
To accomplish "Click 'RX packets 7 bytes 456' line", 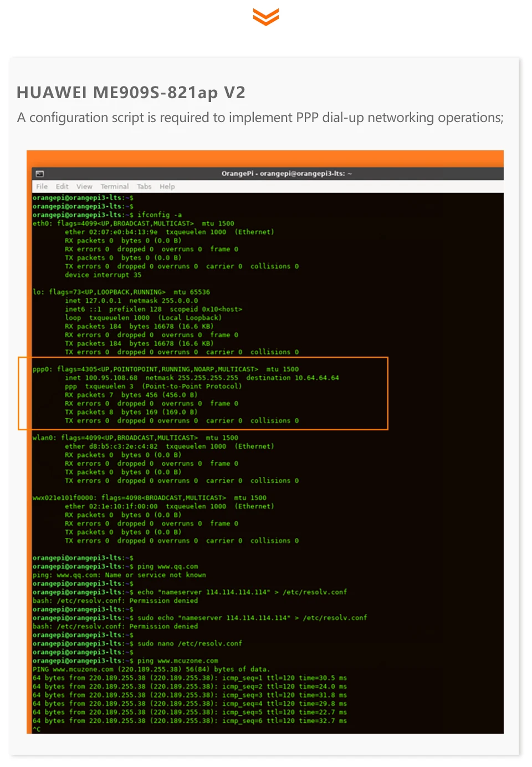I will point(131,395).
